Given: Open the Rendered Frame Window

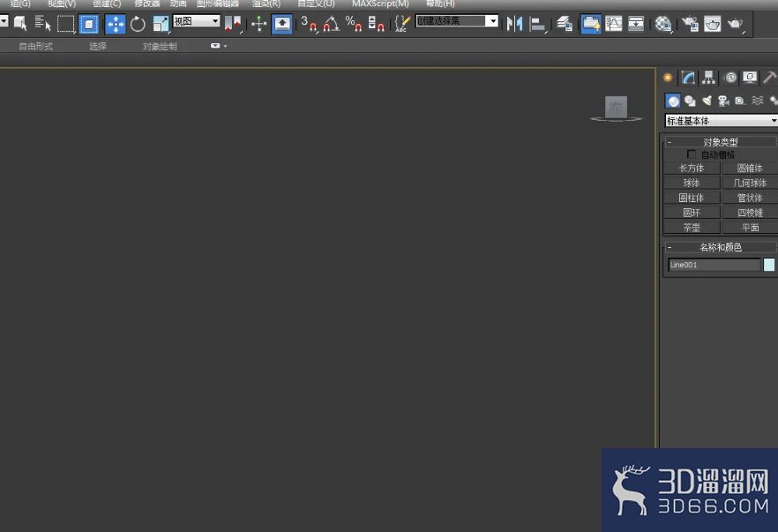Looking at the screenshot, I should 713,23.
